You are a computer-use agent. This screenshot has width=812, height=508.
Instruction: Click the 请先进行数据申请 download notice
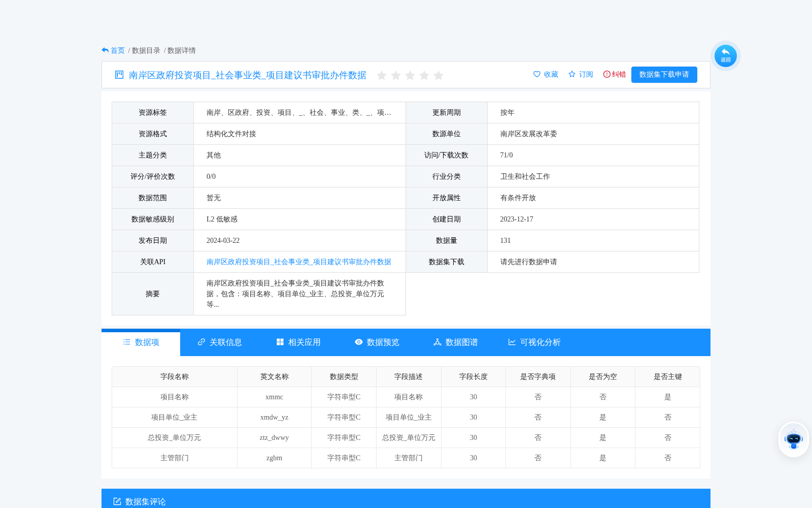click(x=529, y=262)
